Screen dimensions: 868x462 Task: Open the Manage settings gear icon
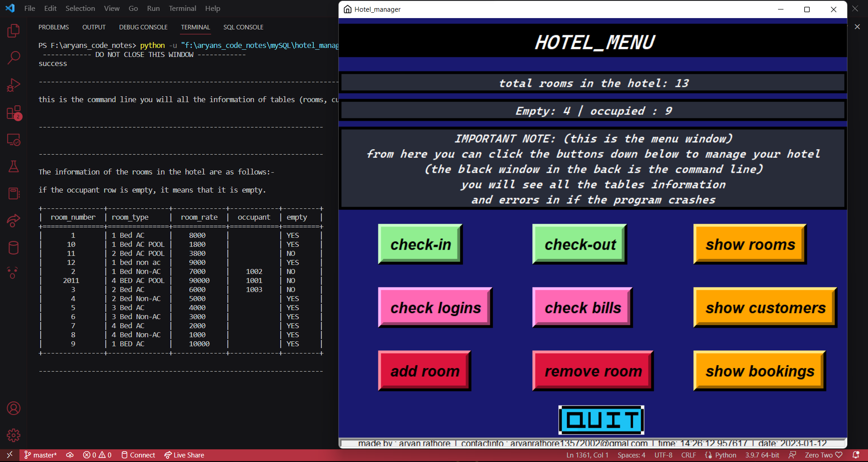tap(14, 435)
